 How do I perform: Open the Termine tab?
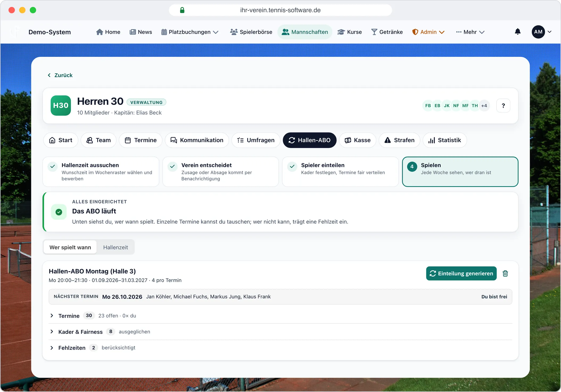tap(141, 140)
